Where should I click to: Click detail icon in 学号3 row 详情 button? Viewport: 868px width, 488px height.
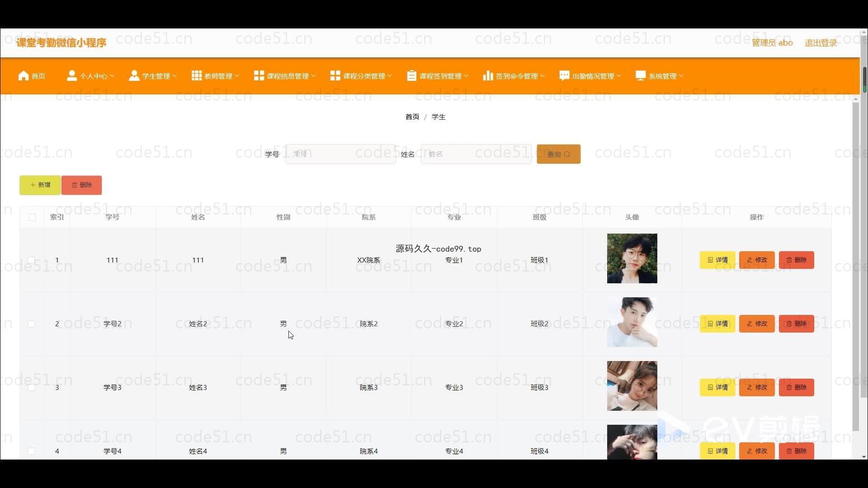710,388
